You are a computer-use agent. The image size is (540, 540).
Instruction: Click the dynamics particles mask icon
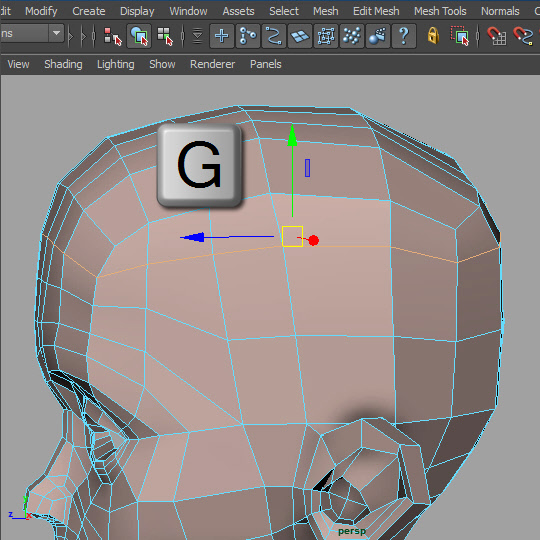[x=352, y=36]
